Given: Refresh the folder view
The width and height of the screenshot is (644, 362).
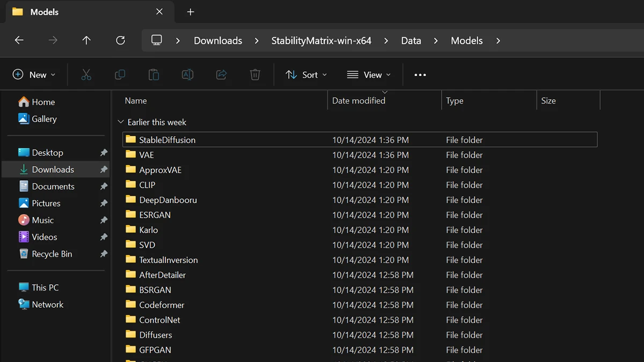Looking at the screenshot, I should pyautogui.click(x=120, y=41).
